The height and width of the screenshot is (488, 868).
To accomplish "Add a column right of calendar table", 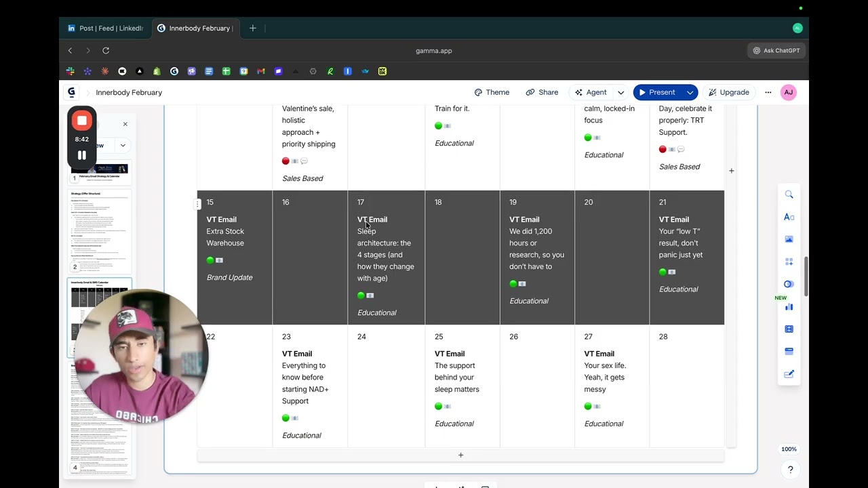I will click(x=731, y=171).
